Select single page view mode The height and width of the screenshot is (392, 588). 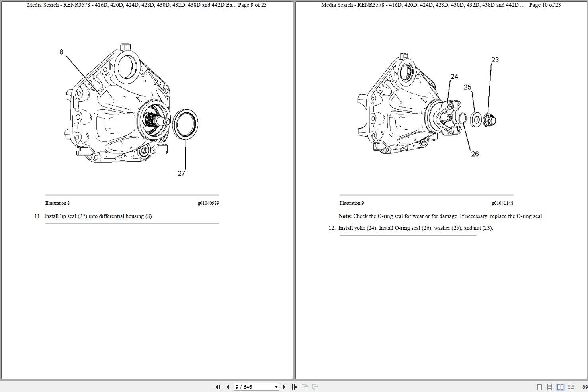coord(540,386)
